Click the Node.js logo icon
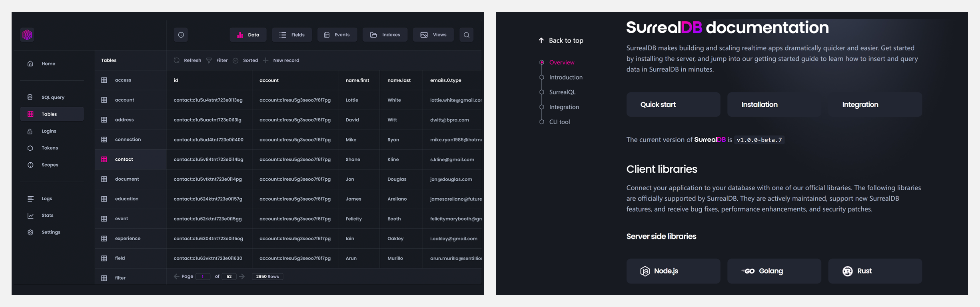 click(645, 271)
